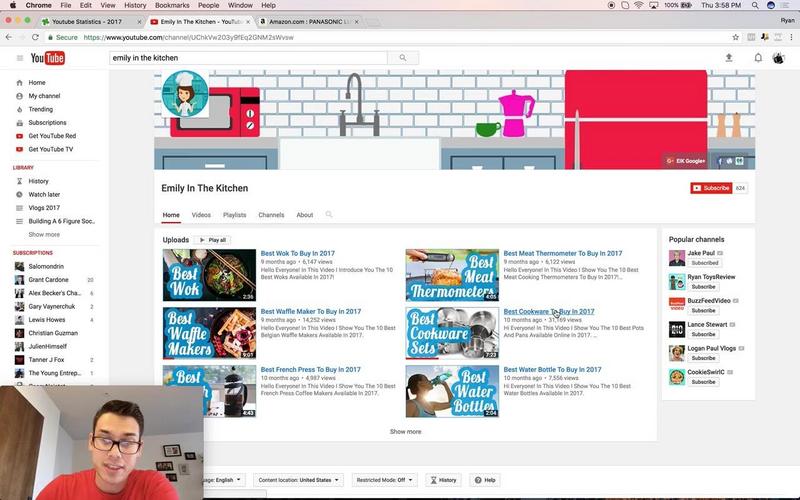Bookmark this page with star icon
Image resolution: width=800 pixels, height=500 pixels.
736,37
